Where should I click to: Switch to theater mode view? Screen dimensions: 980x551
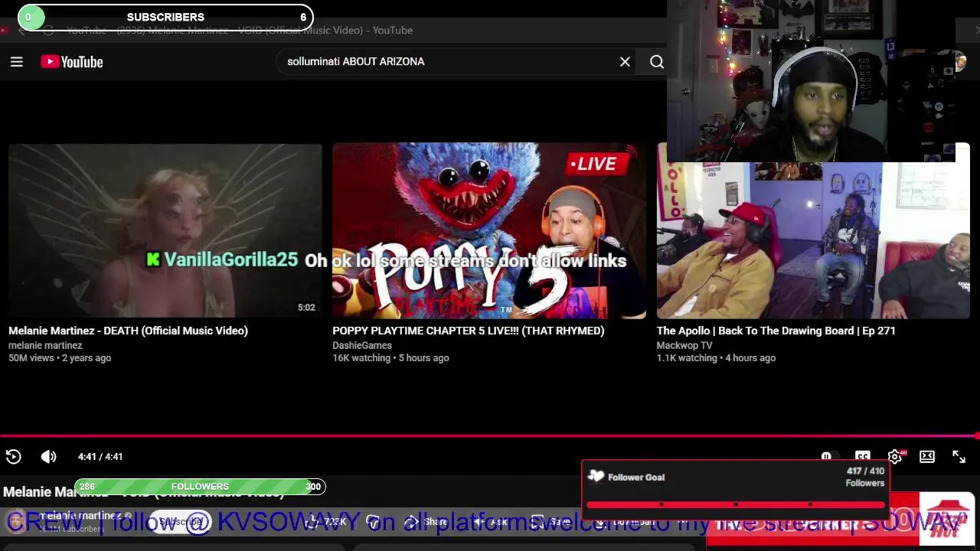point(927,457)
